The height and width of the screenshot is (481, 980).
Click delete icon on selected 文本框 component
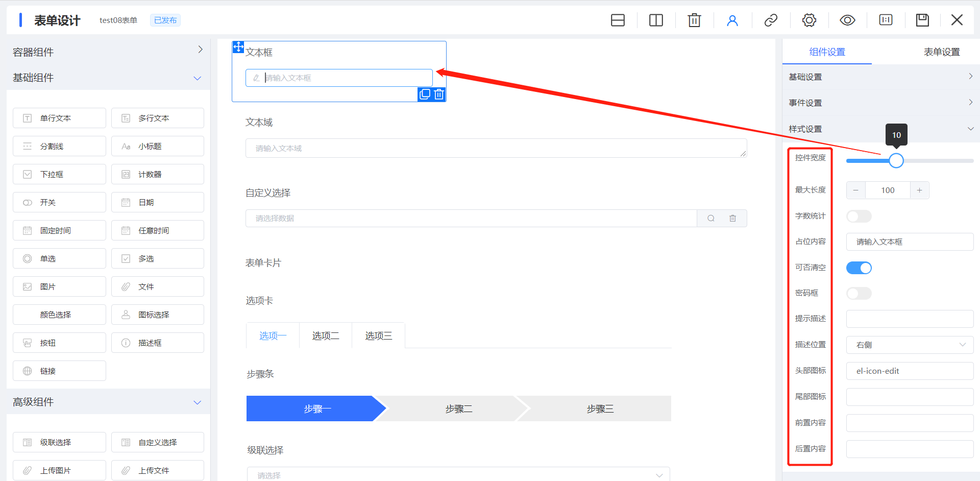(439, 94)
